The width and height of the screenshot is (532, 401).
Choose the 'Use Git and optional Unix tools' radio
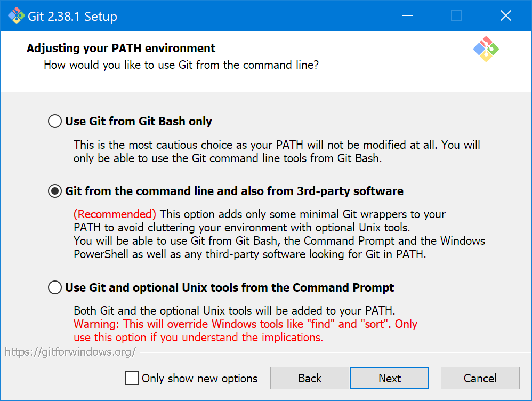(54, 287)
